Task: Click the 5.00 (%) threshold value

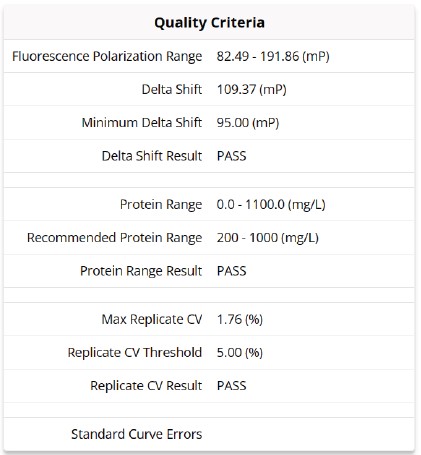Action: click(240, 352)
